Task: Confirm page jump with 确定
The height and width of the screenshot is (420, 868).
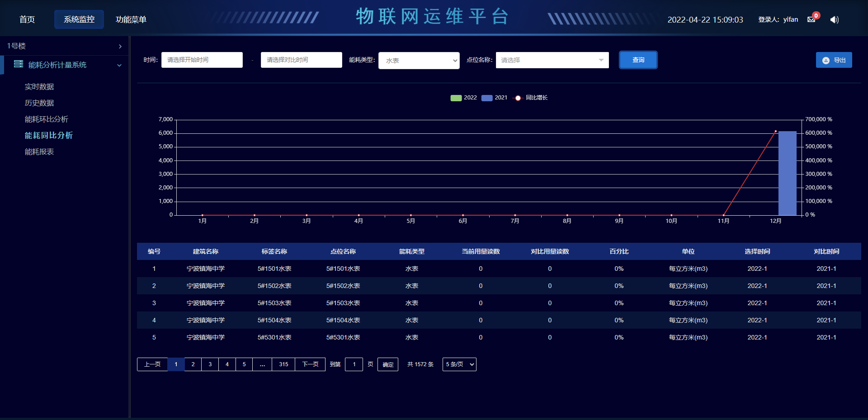Action: [x=388, y=364]
